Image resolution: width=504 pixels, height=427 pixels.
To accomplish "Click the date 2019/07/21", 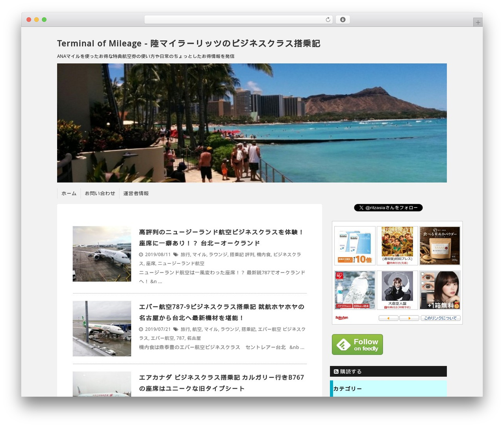I will pos(157,329).
